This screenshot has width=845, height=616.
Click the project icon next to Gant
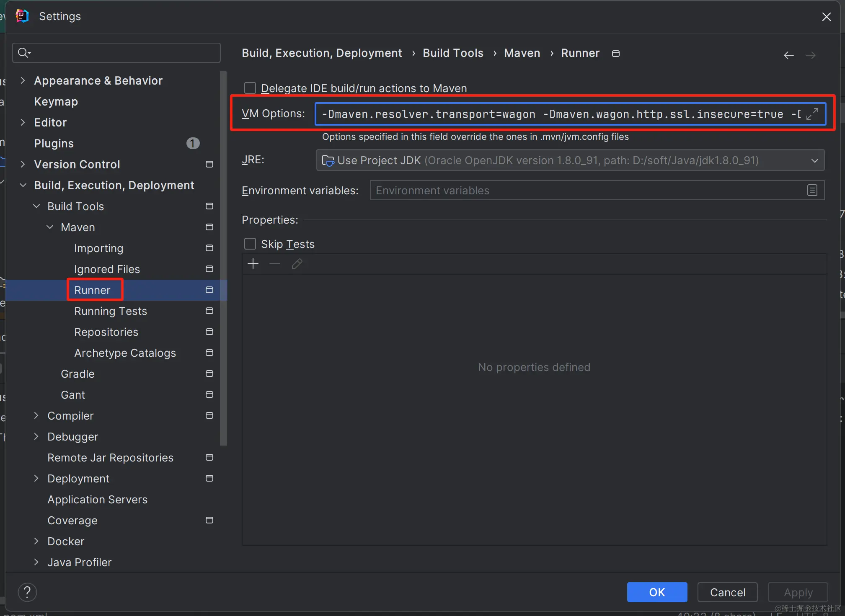209,394
